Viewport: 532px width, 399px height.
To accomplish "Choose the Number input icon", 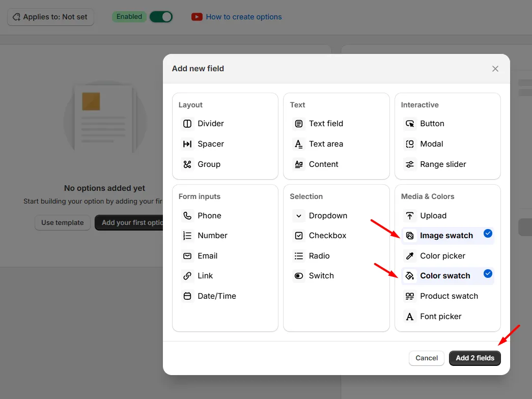I will 187,236.
